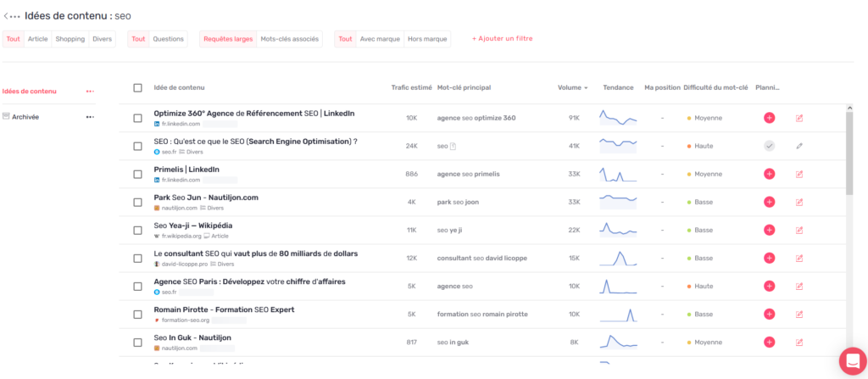Check the Optimize 360° Agence row checkbox
This screenshot has width=868, height=379.
point(138,118)
